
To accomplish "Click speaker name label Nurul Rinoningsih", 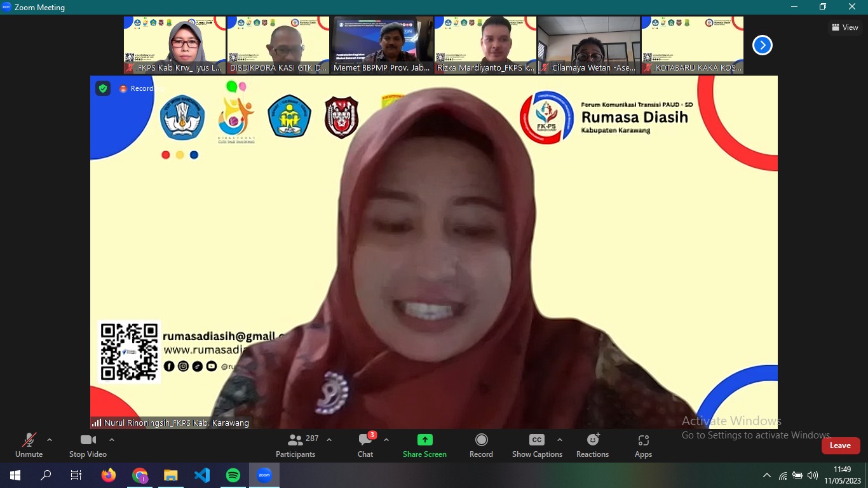I will [171, 423].
